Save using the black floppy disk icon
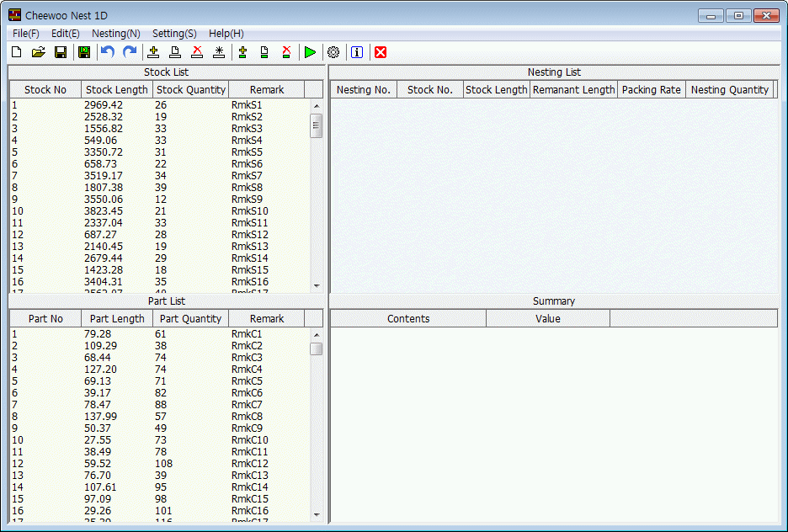Screen dimensions: 788x532 (x=61, y=52)
